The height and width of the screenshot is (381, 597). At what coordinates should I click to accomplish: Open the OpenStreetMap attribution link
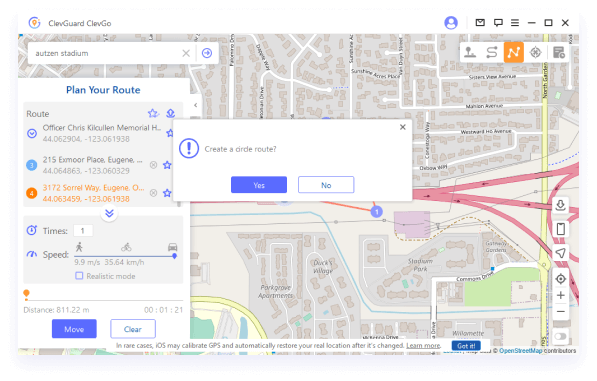[520, 351]
